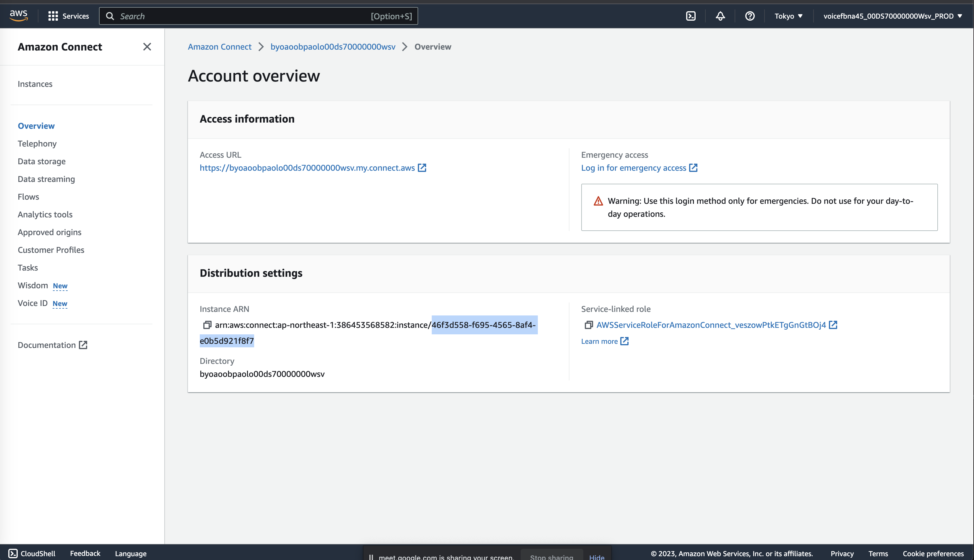The width and height of the screenshot is (974, 560).
Task: Expand the voicefbna45 account dropdown
Action: tap(893, 16)
